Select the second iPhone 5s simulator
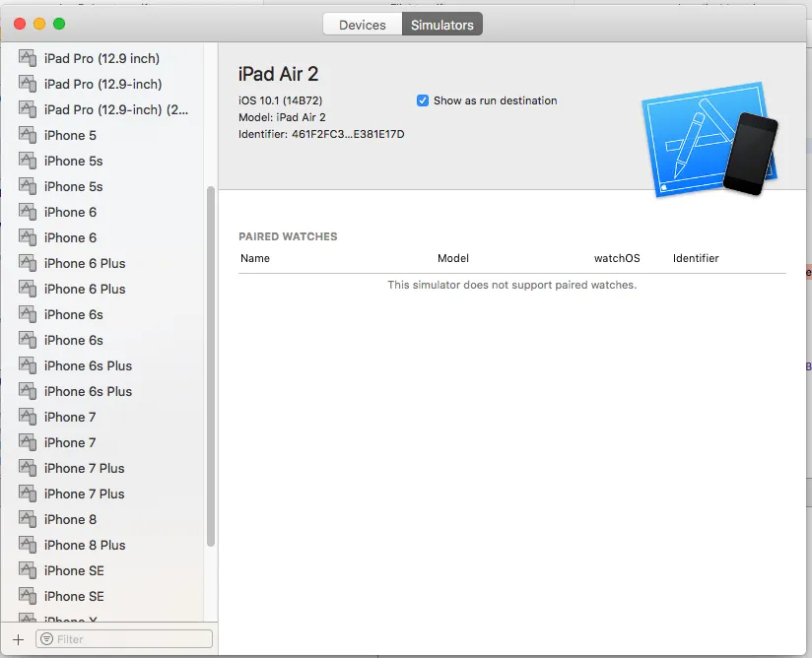This screenshot has height=658, width=812. (74, 186)
